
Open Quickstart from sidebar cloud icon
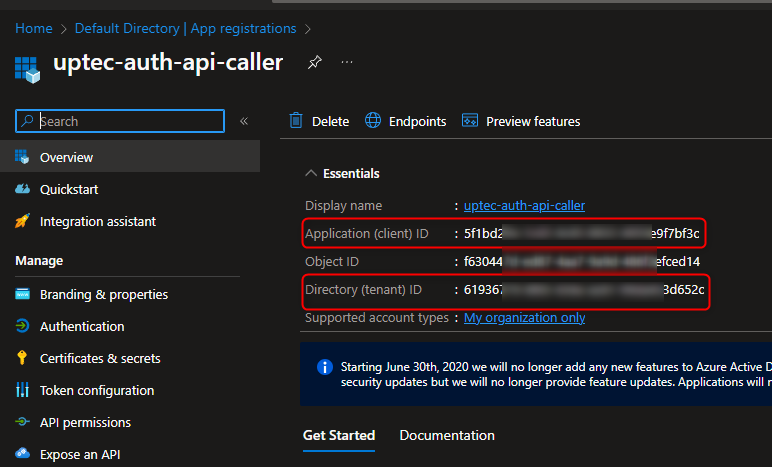(x=22, y=189)
